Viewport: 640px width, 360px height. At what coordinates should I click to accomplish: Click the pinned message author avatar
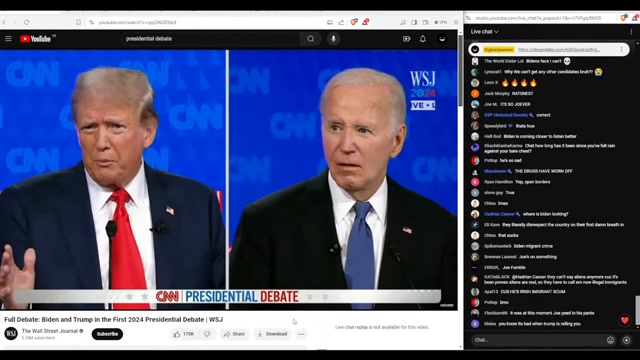click(x=475, y=49)
